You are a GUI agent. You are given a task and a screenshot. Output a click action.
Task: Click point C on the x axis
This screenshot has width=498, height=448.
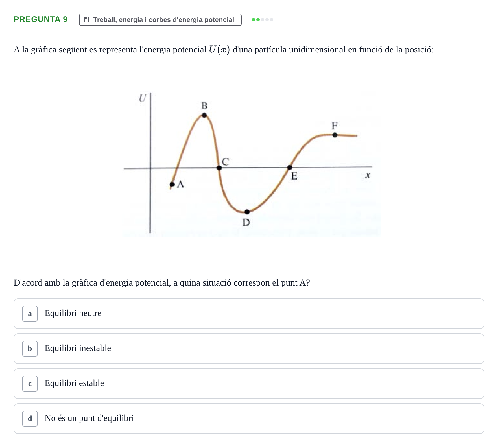coord(219,168)
